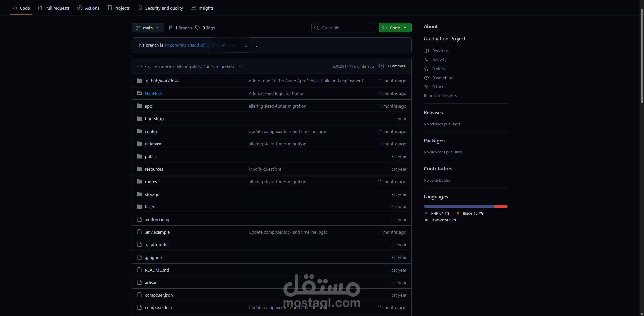Click the config folder icon

tap(139, 131)
